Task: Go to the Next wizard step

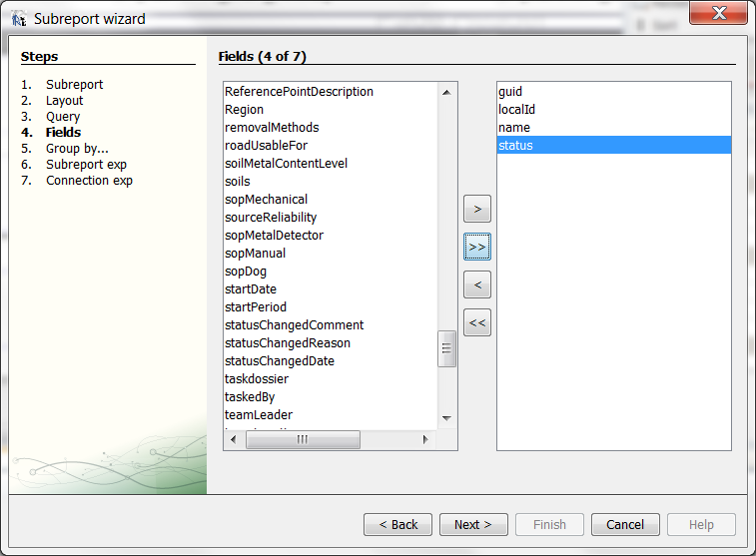Action: coord(473,524)
